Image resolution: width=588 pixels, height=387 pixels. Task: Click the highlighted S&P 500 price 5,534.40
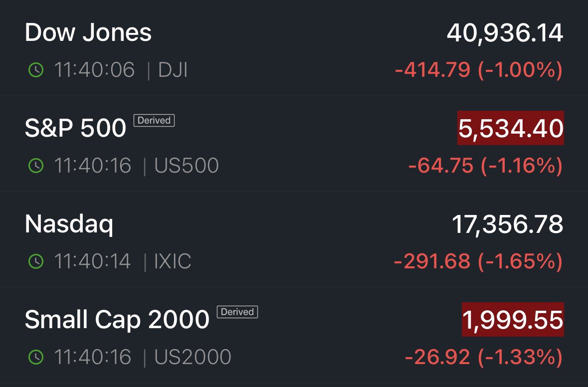coord(511,128)
